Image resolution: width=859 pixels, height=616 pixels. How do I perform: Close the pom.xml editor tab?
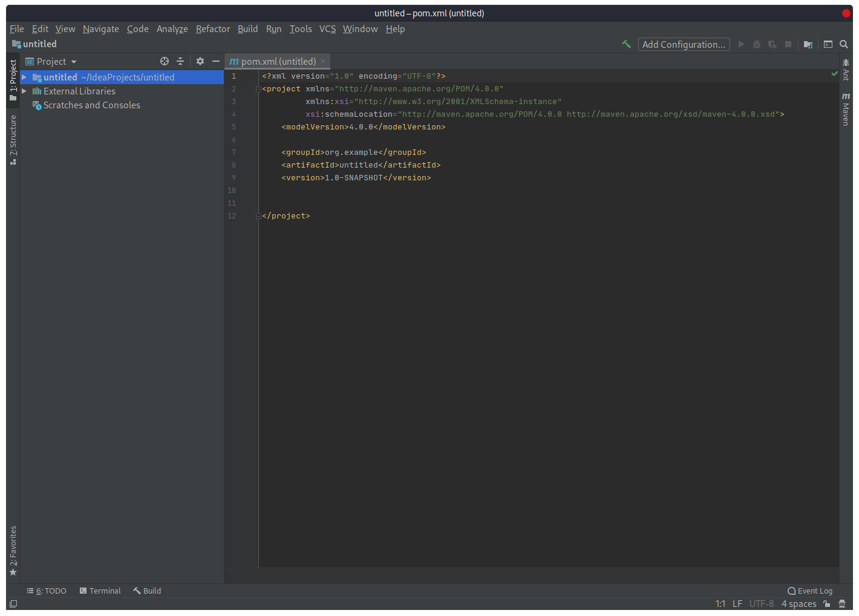tap(323, 61)
